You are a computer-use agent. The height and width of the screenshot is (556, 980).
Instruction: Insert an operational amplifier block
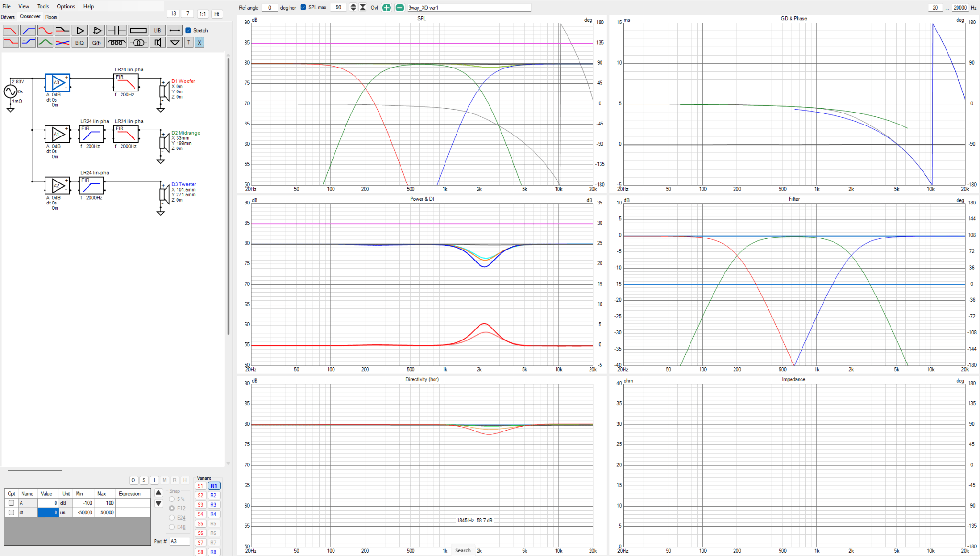pyautogui.click(x=97, y=30)
